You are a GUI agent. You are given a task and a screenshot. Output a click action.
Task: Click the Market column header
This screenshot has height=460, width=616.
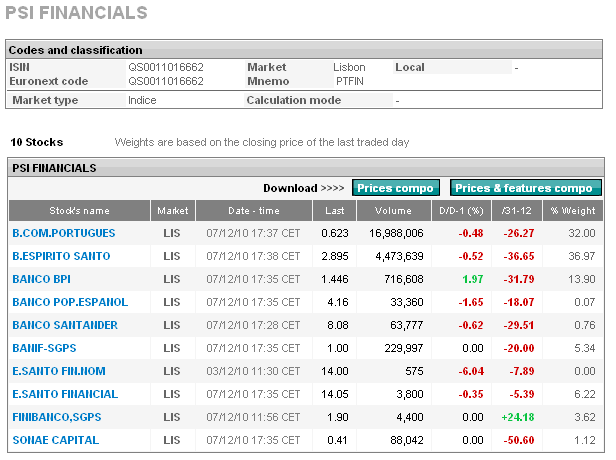173,211
